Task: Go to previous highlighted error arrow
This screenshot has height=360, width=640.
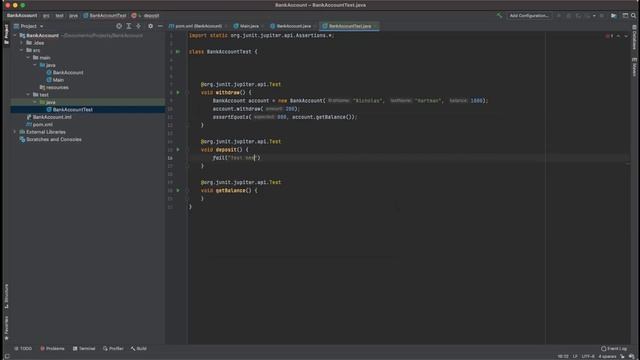Action: pos(618,36)
